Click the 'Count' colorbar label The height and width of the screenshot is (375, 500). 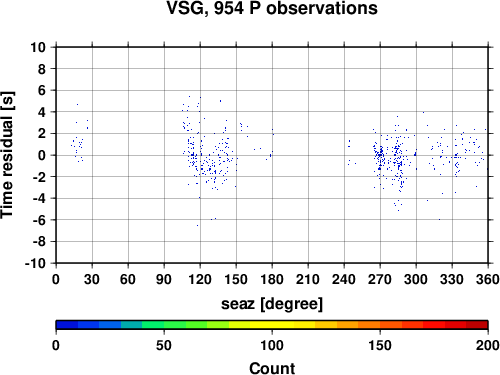click(272, 368)
